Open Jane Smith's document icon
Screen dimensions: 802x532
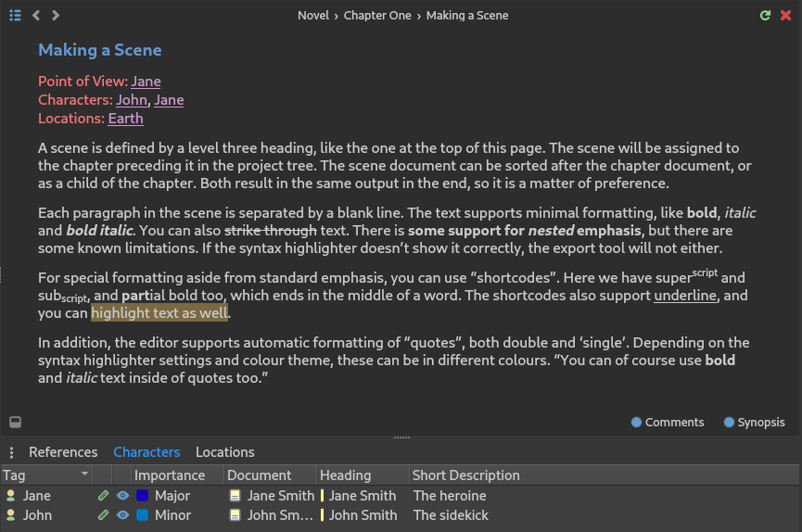point(235,495)
